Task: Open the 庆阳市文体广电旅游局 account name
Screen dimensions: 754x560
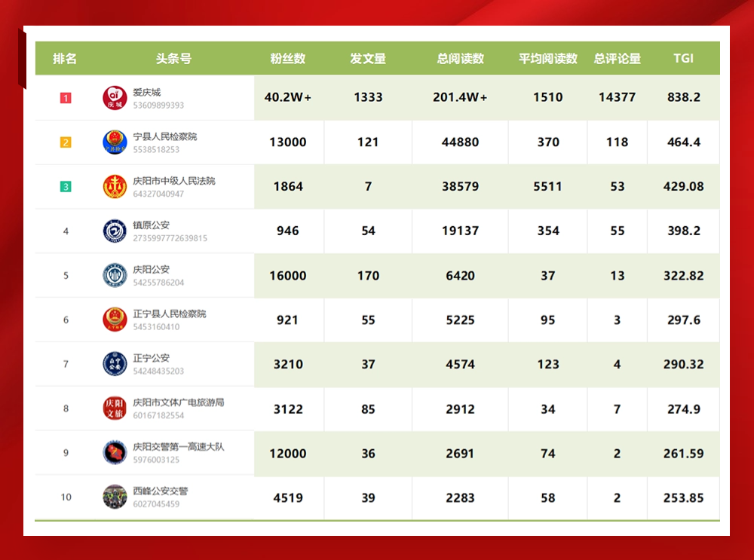Action: pyautogui.click(x=179, y=402)
